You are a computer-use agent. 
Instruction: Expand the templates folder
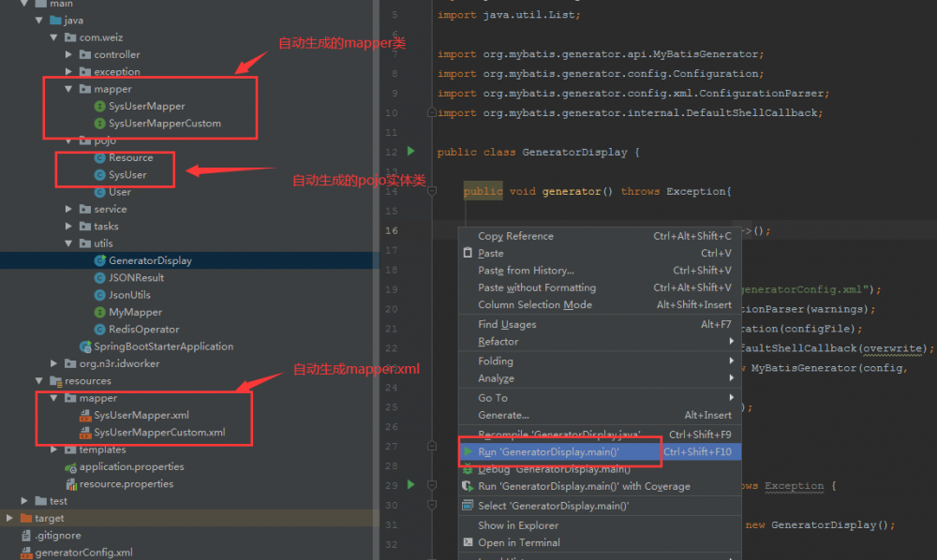tap(54, 449)
